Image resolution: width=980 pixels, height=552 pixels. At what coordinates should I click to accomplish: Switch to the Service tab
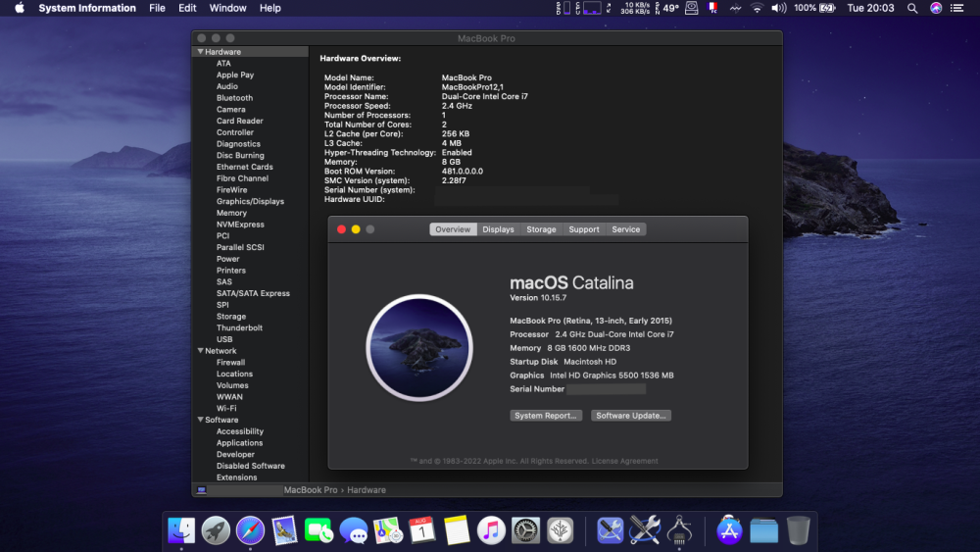click(625, 229)
